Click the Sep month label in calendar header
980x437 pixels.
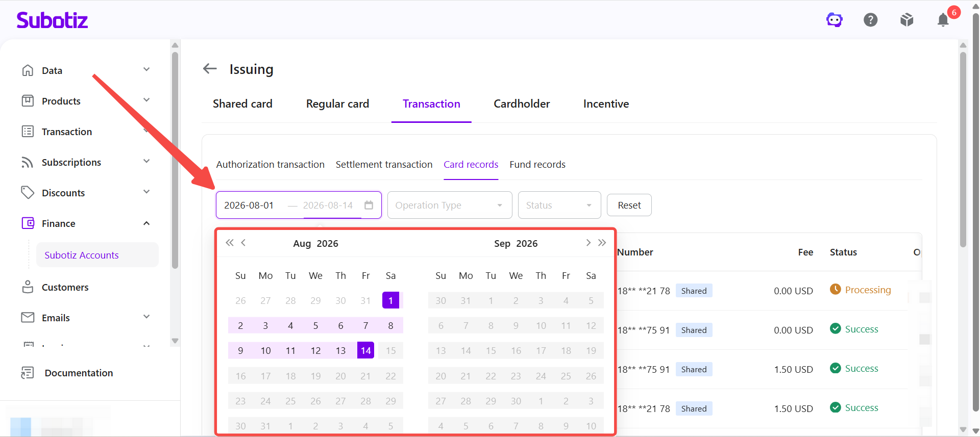(502, 243)
